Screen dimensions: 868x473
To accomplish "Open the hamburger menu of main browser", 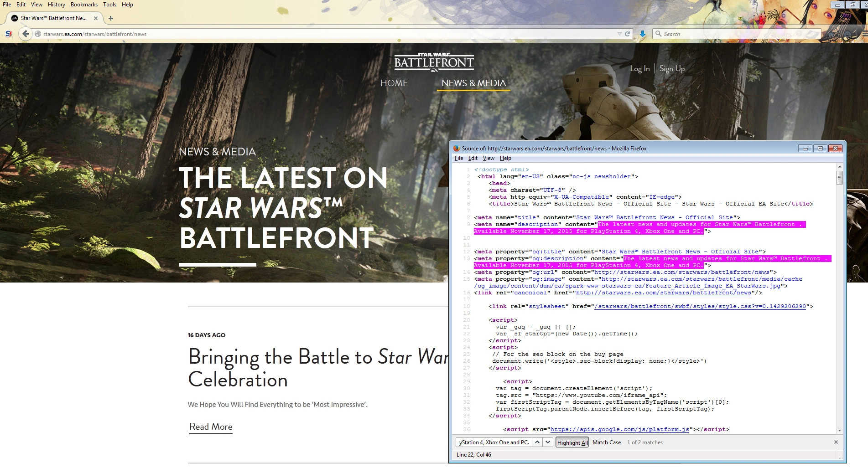I will pyautogui.click(x=865, y=34).
